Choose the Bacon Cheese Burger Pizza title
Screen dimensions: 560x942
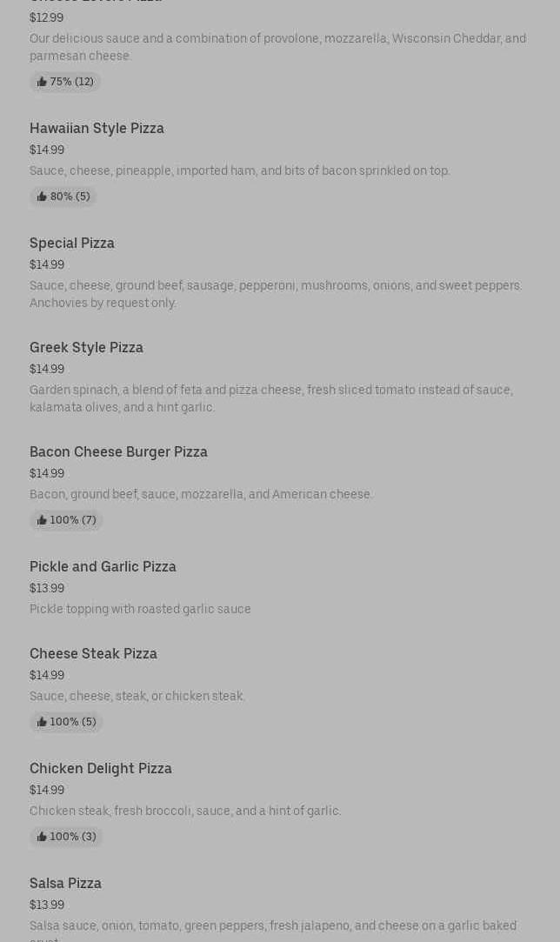[118, 451]
